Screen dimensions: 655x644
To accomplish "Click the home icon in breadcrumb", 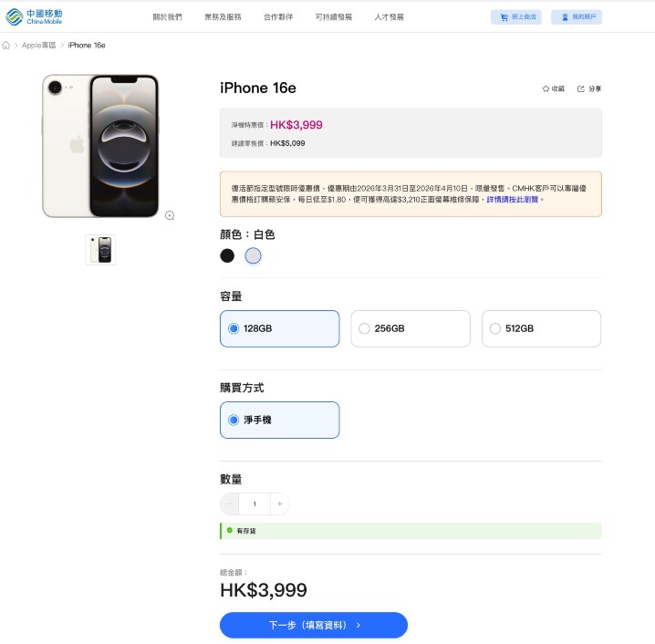I will click(x=6, y=45).
